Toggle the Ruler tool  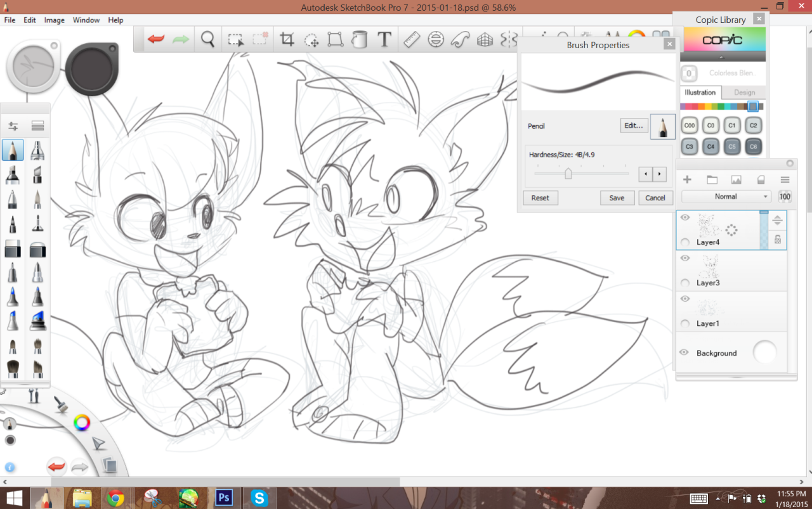(412, 39)
